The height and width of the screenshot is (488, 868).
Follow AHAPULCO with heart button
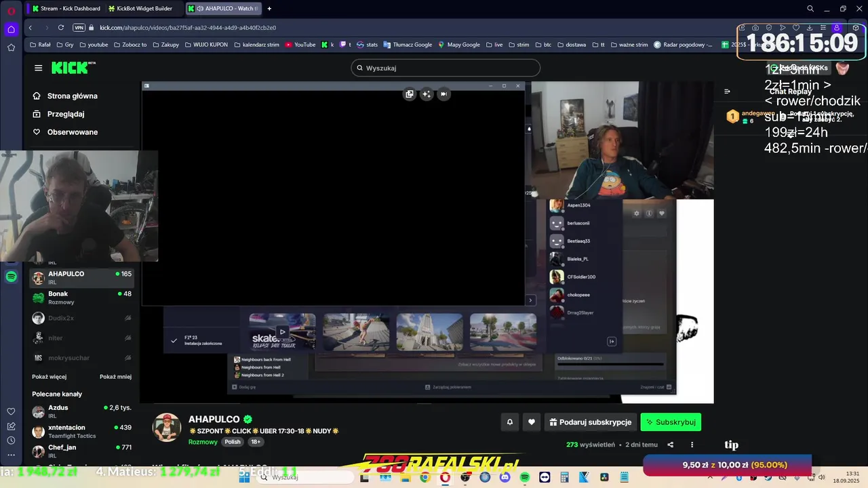(532, 422)
